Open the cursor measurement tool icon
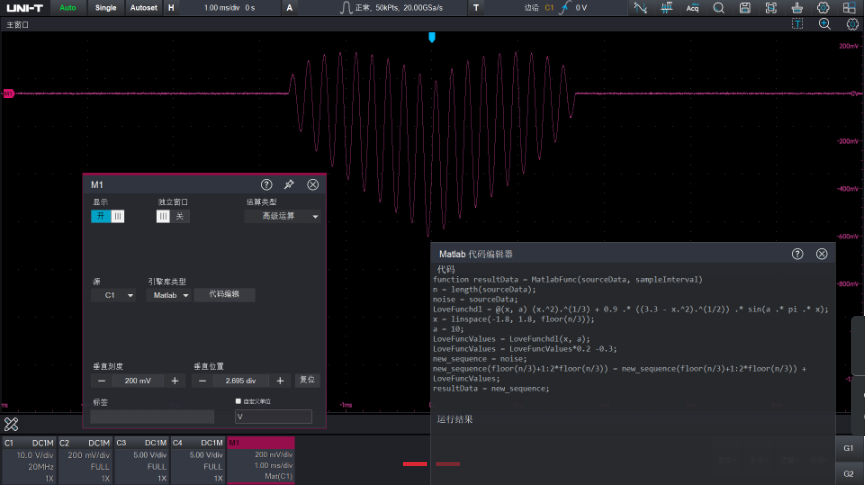The width and height of the screenshot is (865, 486). click(640, 8)
